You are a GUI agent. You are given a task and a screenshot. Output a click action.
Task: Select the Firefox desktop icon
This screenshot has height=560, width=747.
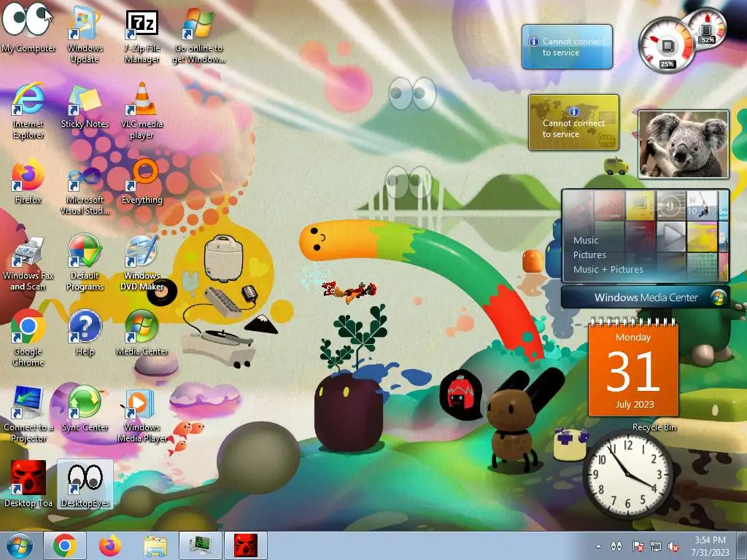[x=28, y=181]
